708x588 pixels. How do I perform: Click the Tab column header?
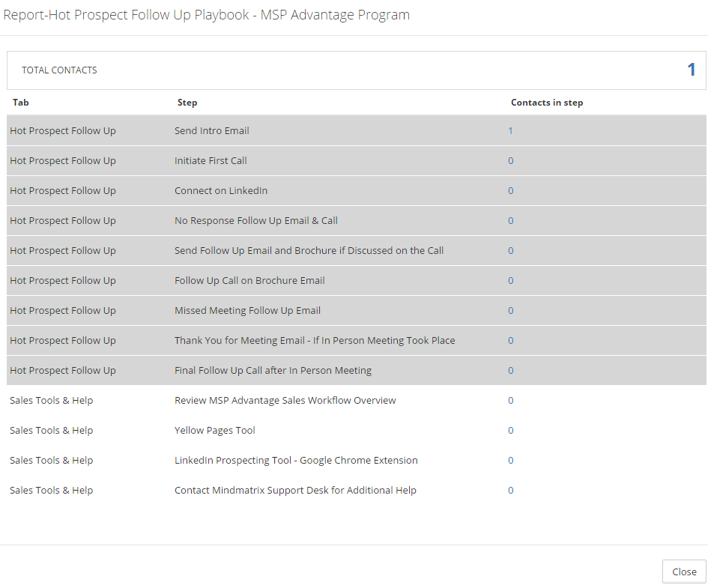[x=21, y=103]
